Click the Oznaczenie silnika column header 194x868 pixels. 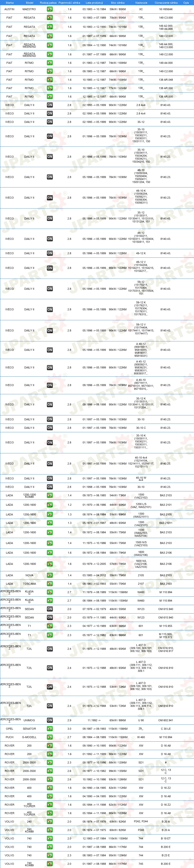click(x=166, y=3)
